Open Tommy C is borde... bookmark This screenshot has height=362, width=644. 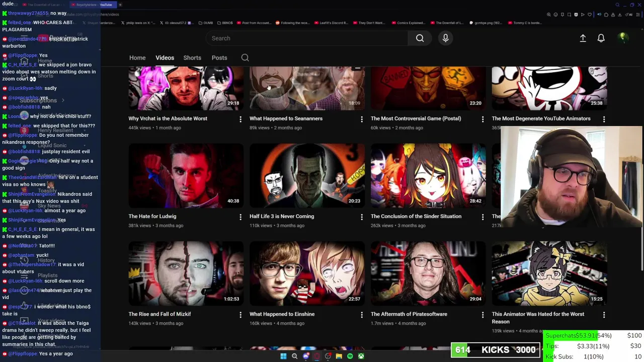525,23
